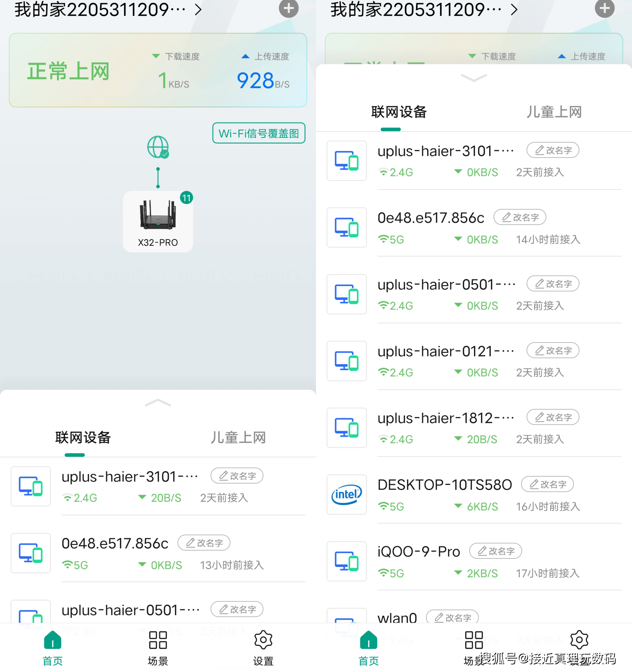This screenshot has width=632, height=672.
Task: Expand the device panel with the up chevron
Action: pos(158,403)
